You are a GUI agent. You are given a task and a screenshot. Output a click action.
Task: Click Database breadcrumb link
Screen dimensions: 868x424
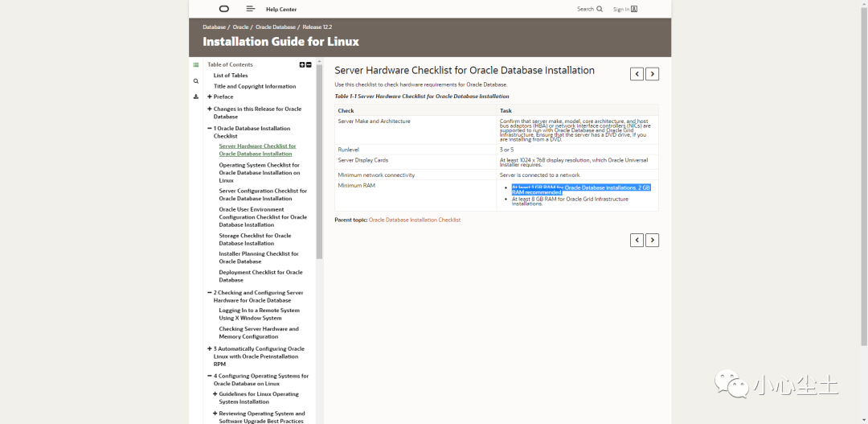(215, 27)
